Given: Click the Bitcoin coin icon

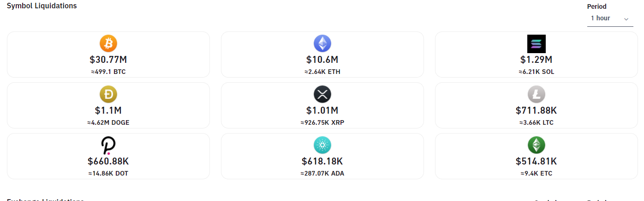Looking at the screenshot, I should pyautogui.click(x=108, y=44).
